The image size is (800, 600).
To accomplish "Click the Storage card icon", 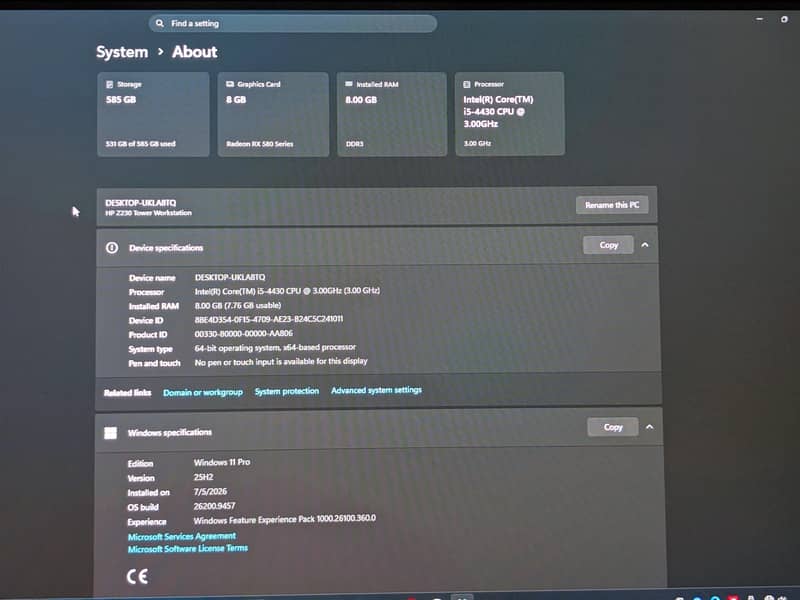I will [x=110, y=84].
